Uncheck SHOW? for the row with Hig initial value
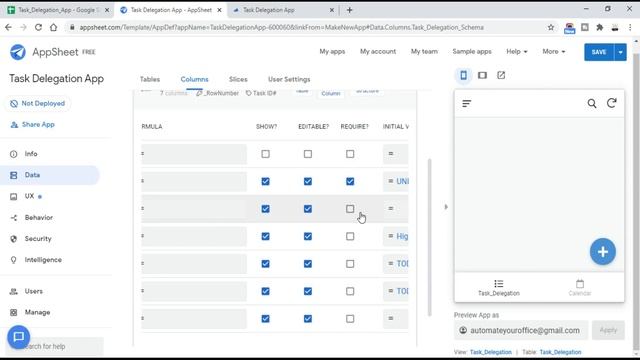Viewport: 640px width, 360px height. [265, 236]
